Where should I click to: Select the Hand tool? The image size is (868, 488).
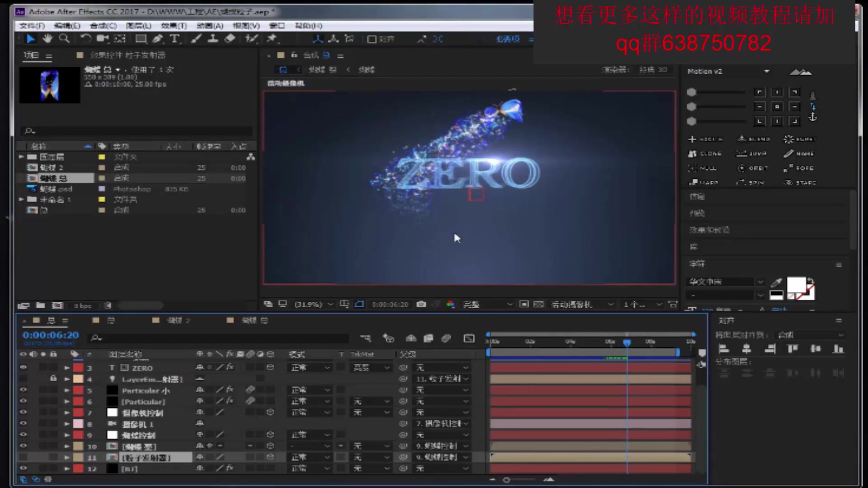pyautogui.click(x=47, y=39)
